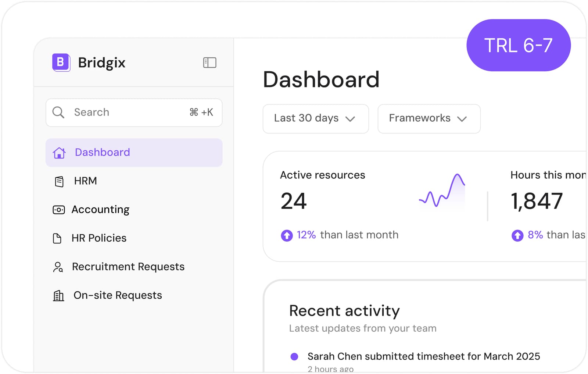Click the On-site Requests building icon
588x374 pixels.
(58, 296)
